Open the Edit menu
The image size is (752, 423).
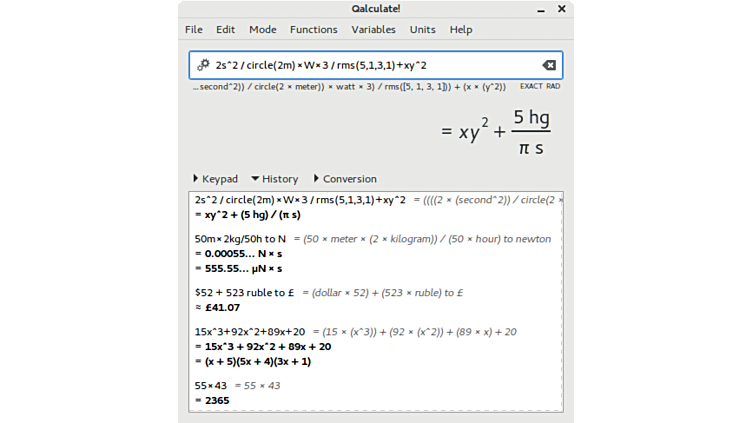pyautogui.click(x=226, y=30)
